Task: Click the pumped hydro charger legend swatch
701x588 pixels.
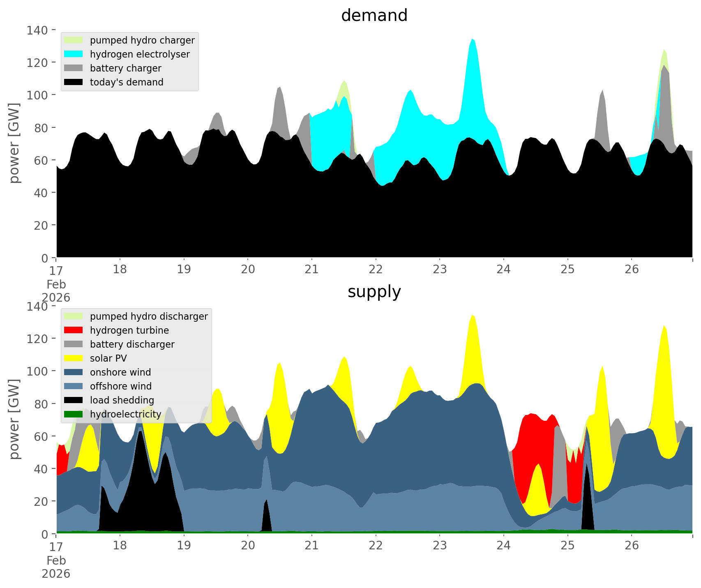Action: click(73, 40)
